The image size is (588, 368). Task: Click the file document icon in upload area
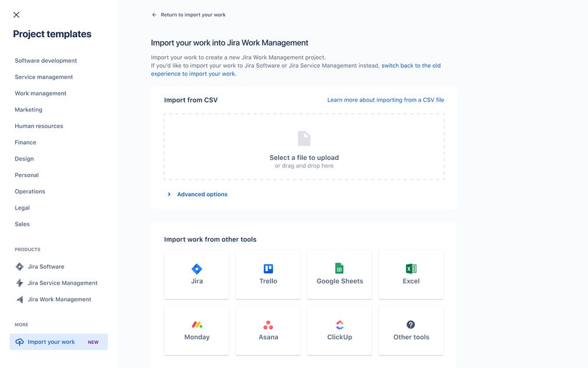point(304,138)
